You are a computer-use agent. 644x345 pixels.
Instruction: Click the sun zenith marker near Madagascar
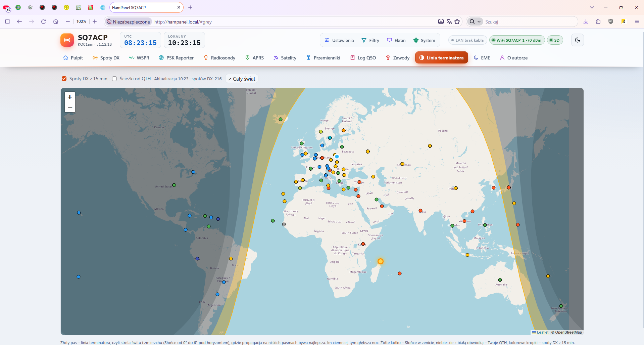pyautogui.click(x=380, y=261)
